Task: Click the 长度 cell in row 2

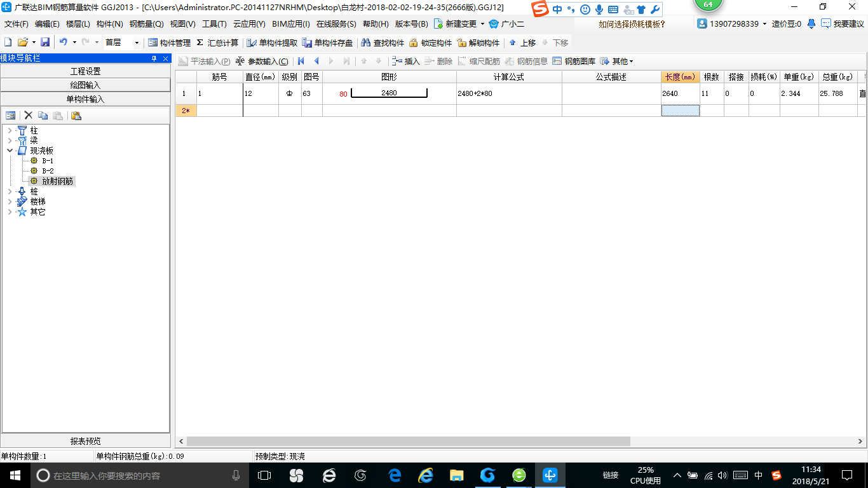Action: pos(681,111)
